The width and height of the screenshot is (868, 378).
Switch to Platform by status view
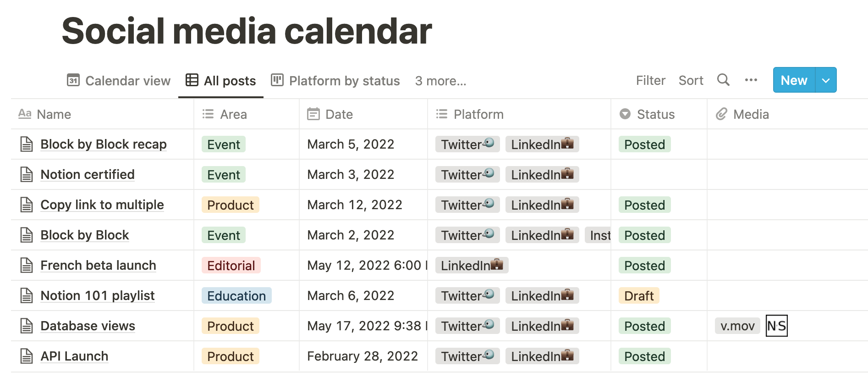335,81
